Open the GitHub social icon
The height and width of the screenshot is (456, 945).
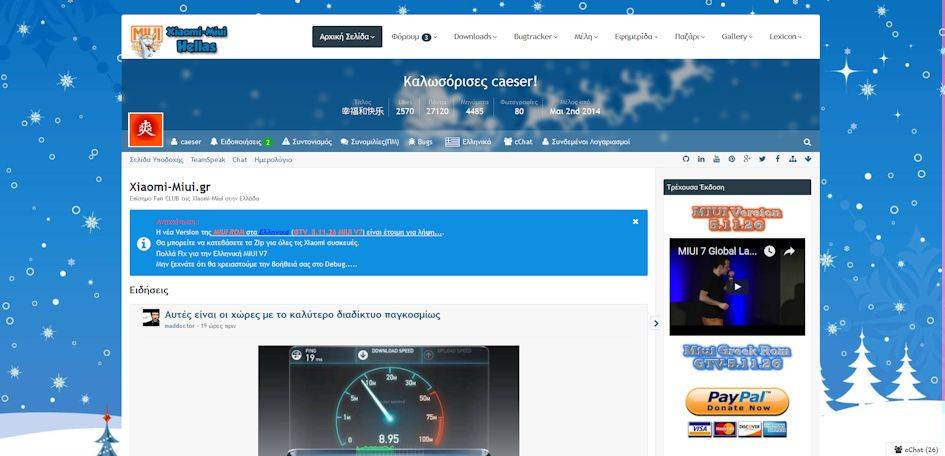pos(686,159)
